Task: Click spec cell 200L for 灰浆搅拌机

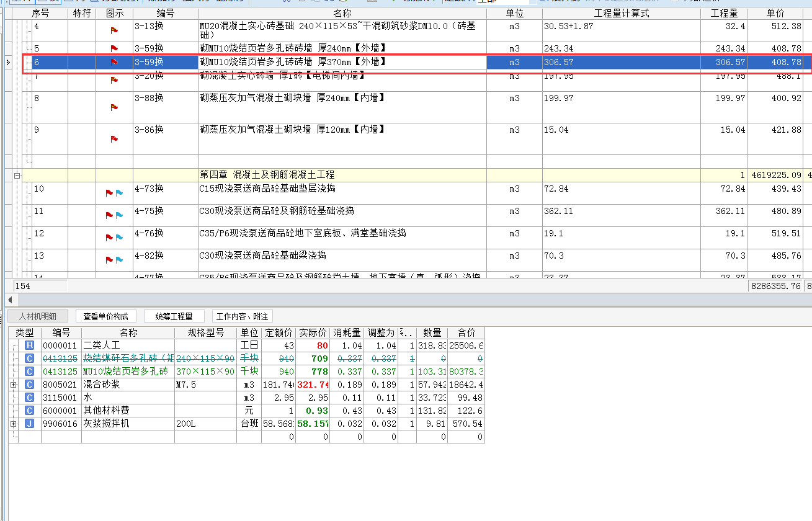Action: [206, 424]
